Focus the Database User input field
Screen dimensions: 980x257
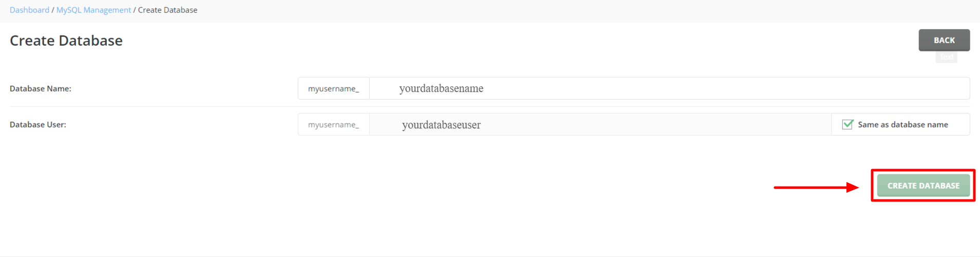tap(600, 124)
